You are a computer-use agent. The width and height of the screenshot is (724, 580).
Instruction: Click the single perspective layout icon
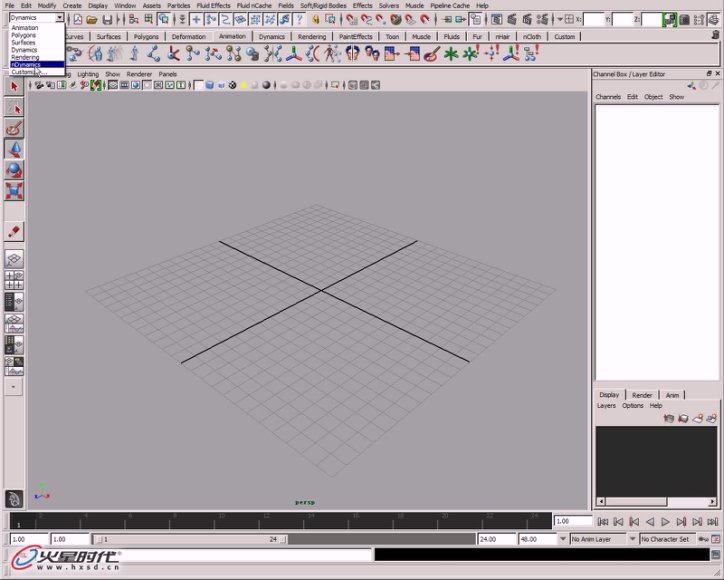[14, 259]
